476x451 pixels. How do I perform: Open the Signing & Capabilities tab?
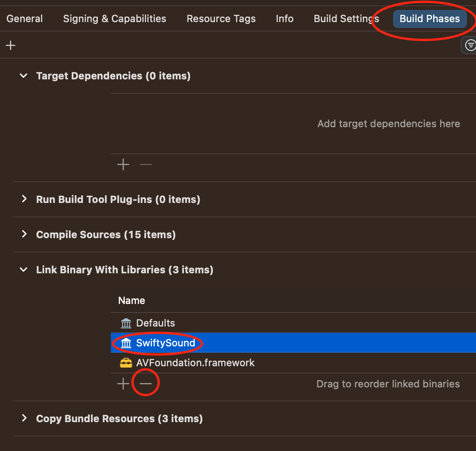[114, 18]
